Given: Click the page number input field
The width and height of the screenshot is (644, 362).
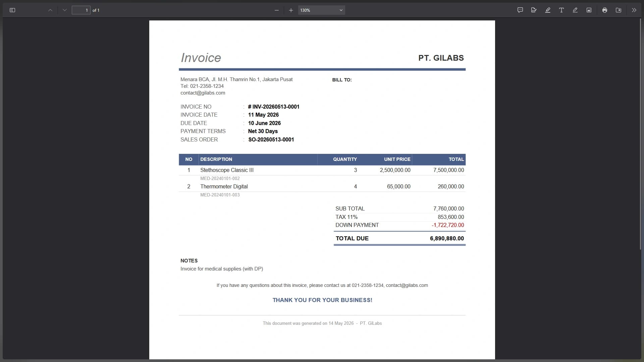Looking at the screenshot, I should tap(81, 10).
